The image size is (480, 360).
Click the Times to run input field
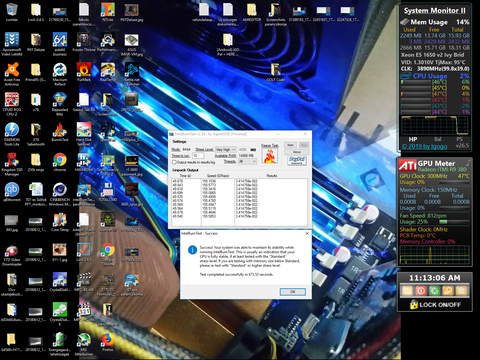click(x=198, y=156)
